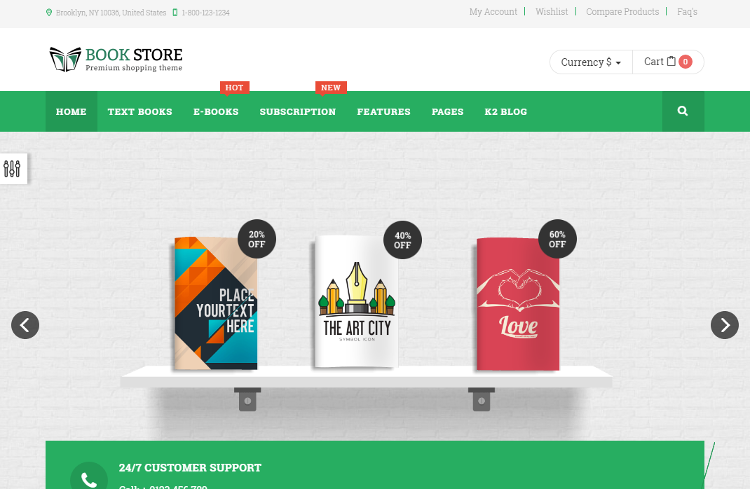This screenshot has height=489, width=750.
Task: Open the theme settings sliders panel icon
Action: coord(12,168)
